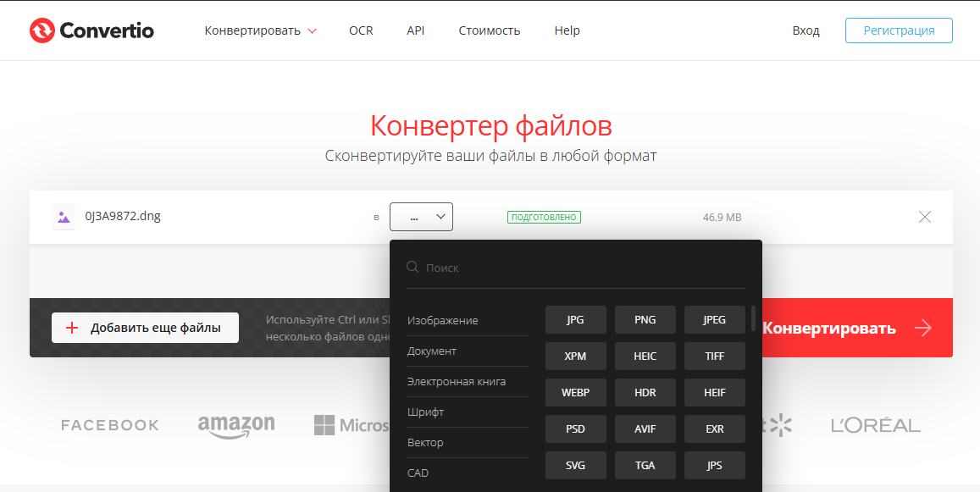
Task: Choose JPG format
Action: coord(576,319)
